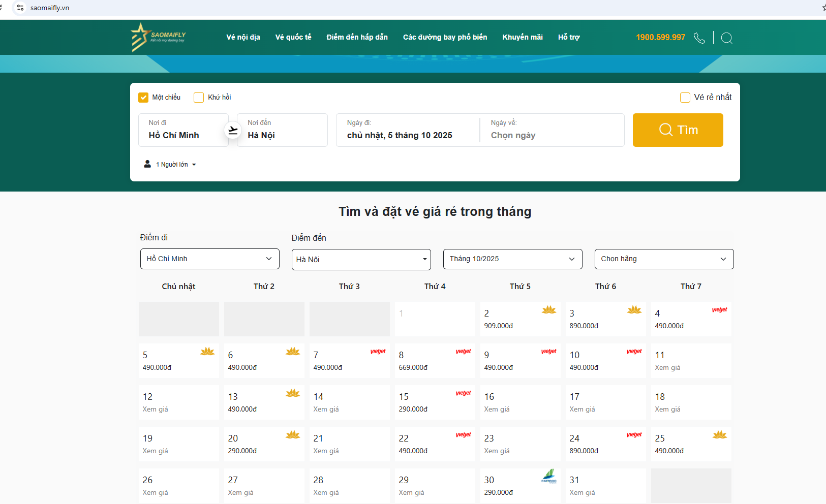Click Vietnam Airlines lotus icon on day 2
This screenshot has width=826, height=504.
(548, 310)
